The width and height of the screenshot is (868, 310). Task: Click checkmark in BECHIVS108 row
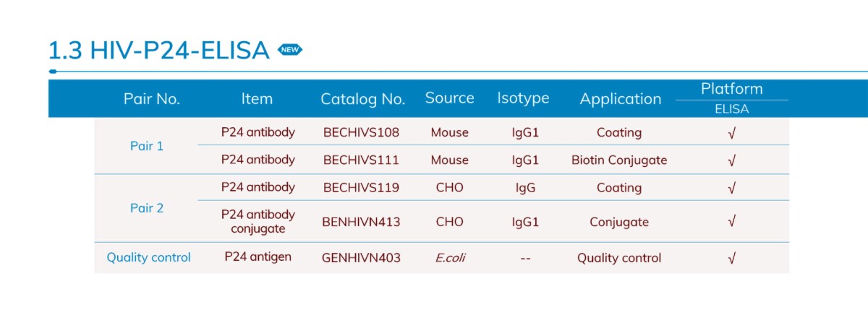point(731,133)
